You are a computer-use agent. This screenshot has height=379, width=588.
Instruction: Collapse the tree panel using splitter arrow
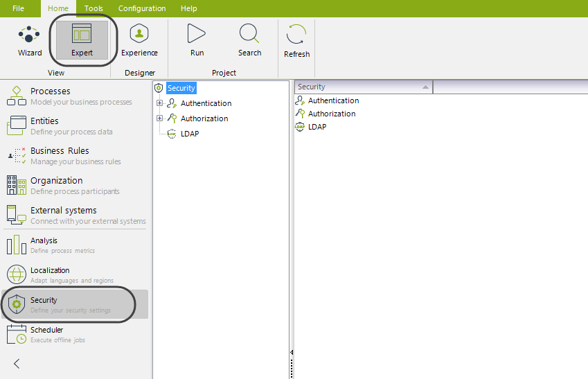click(x=292, y=353)
